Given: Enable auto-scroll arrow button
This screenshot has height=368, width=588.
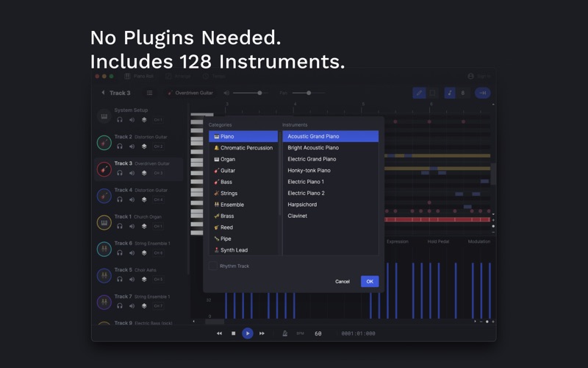Looking at the screenshot, I should (x=483, y=93).
